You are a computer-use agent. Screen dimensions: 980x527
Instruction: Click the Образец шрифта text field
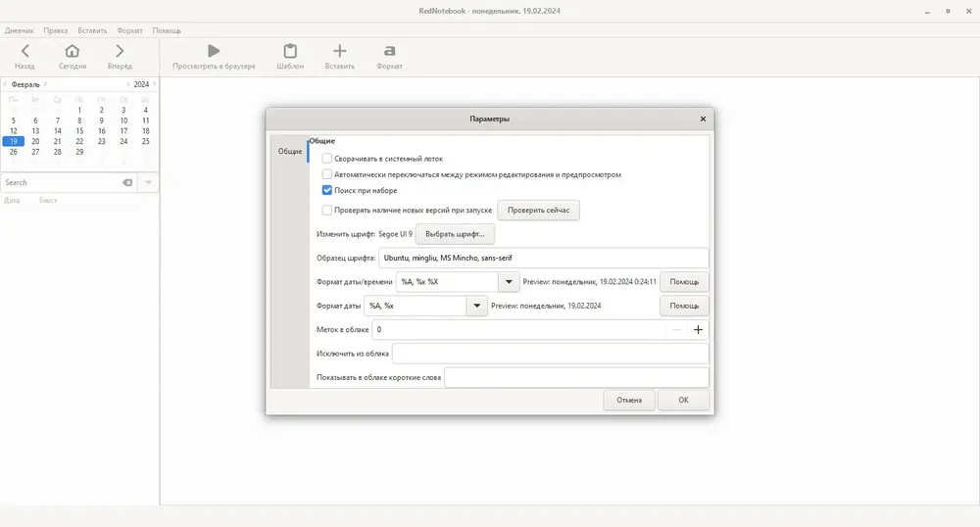[543, 258]
